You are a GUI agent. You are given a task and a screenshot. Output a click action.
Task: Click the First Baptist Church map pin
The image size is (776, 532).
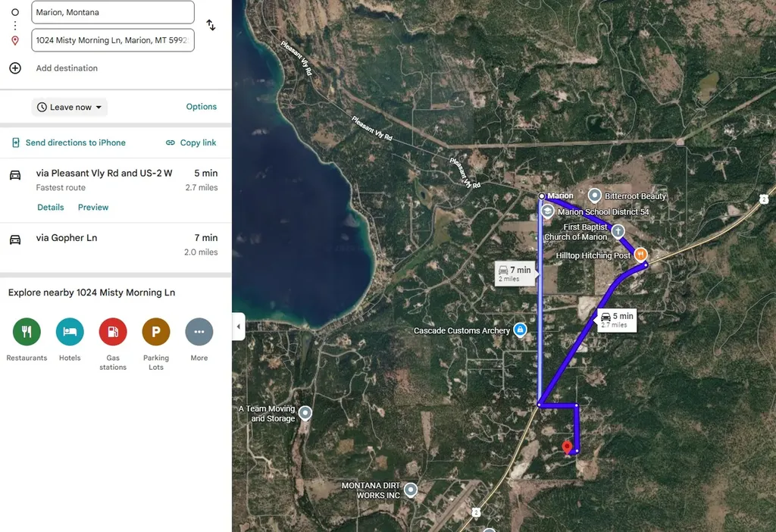618,231
